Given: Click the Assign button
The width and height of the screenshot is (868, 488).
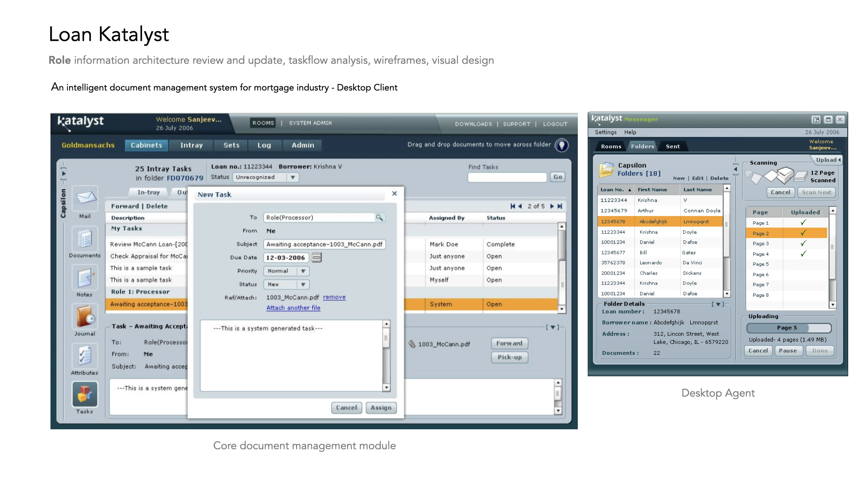Looking at the screenshot, I should (381, 408).
